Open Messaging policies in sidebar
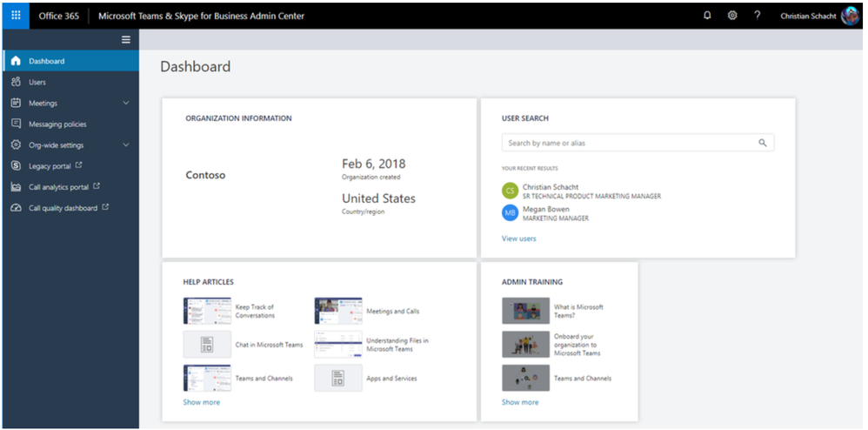Viewport: 868px width, 430px height. click(x=57, y=124)
